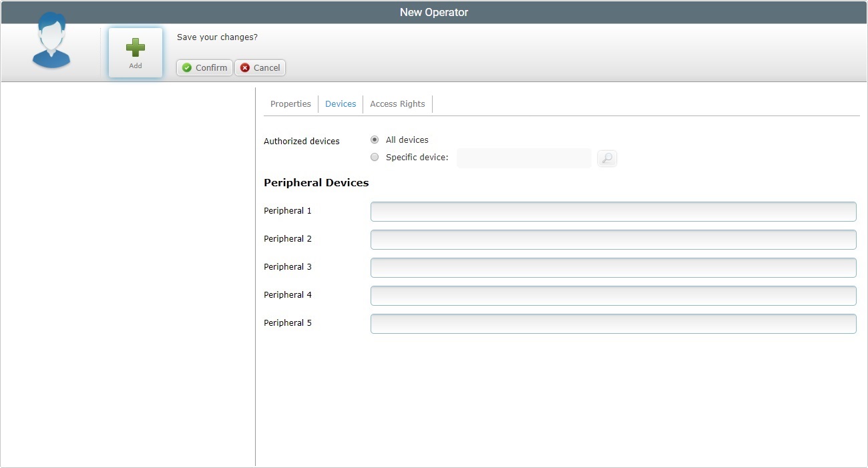This screenshot has width=868, height=468.
Task: Click the Peripheral Devices section heading
Action: point(316,183)
